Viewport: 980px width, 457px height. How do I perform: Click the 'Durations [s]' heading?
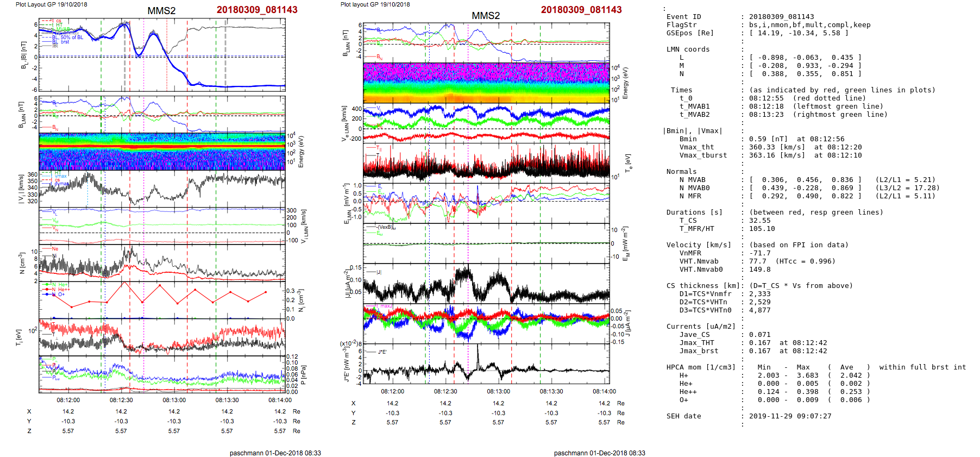pos(694,212)
